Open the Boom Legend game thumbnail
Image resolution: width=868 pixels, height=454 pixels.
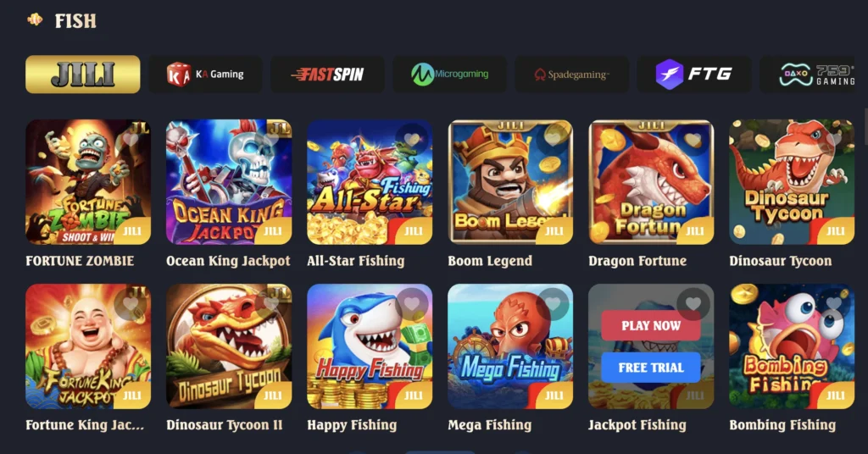[x=510, y=182]
